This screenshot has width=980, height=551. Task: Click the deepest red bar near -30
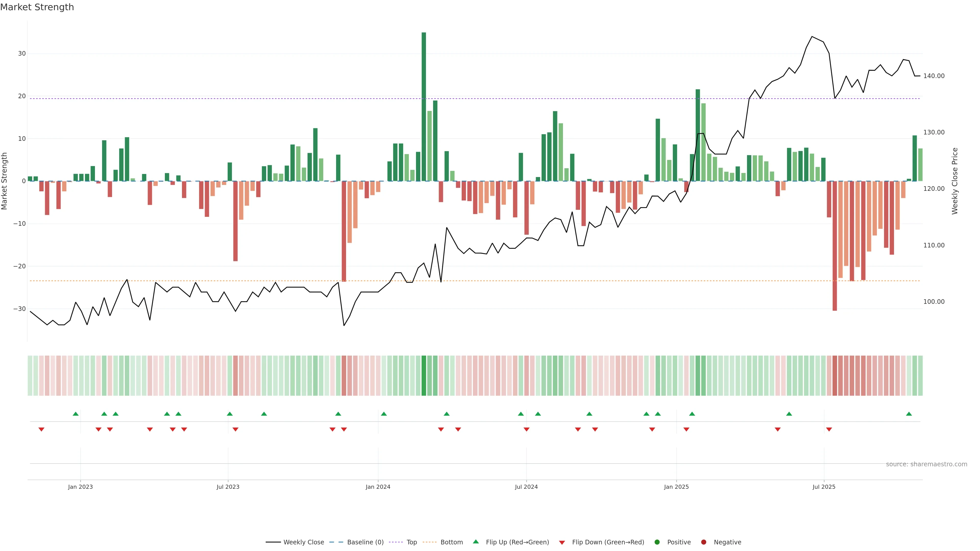(835, 246)
